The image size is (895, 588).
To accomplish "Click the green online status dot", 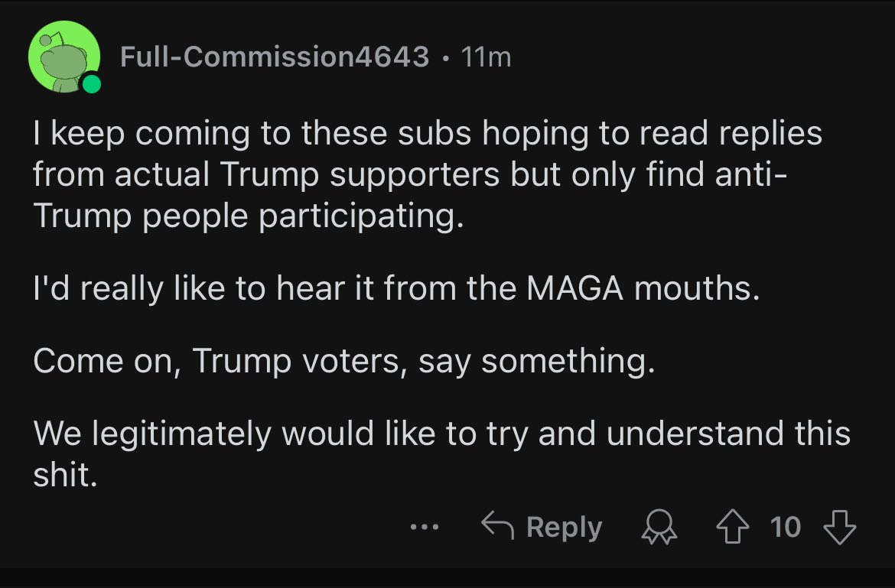I will pos(91,84).
